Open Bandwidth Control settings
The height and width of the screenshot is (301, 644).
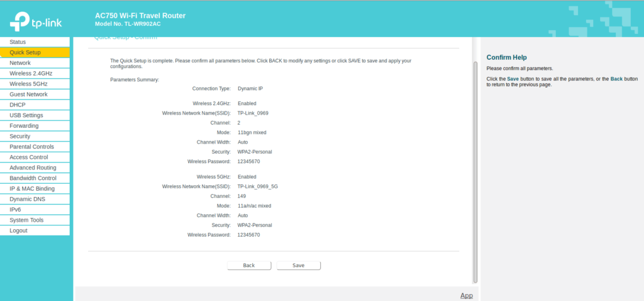pyautogui.click(x=33, y=178)
